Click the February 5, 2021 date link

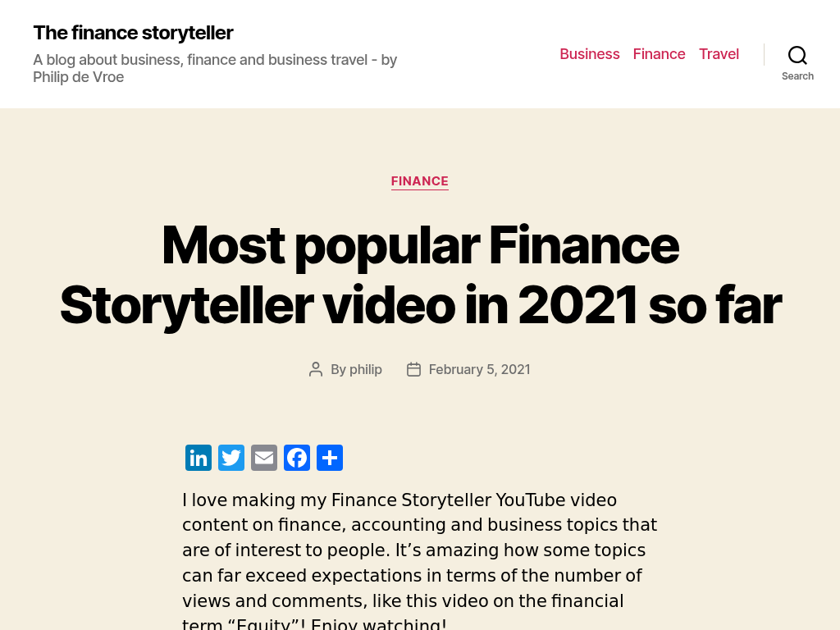click(479, 370)
